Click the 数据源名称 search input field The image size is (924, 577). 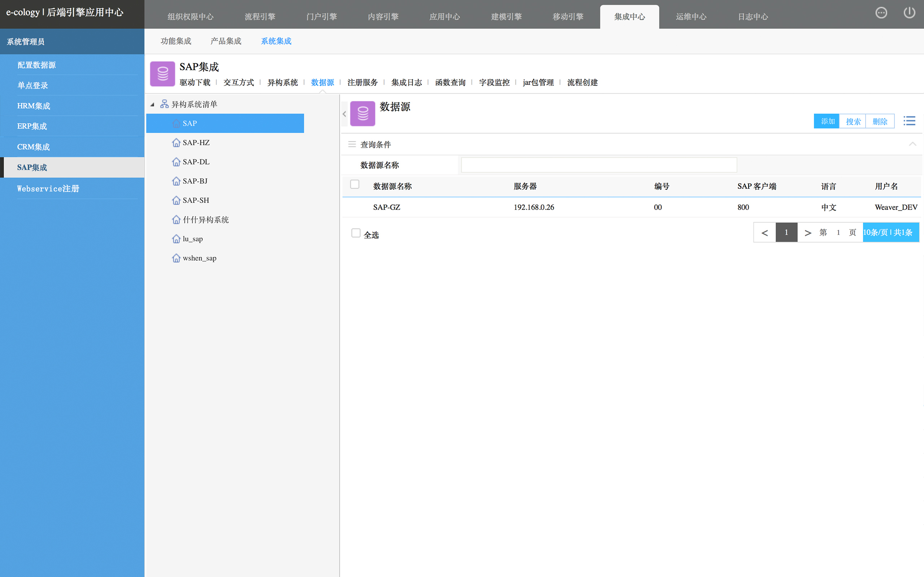click(599, 165)
